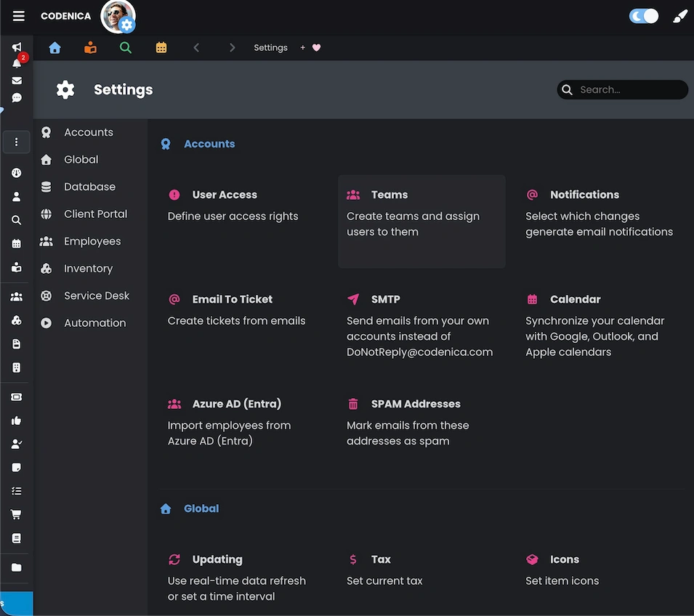This screenshot has height=616, width=694.
Task: Toggle the theme switch in the top bar
Action: (x=644, y=15)
